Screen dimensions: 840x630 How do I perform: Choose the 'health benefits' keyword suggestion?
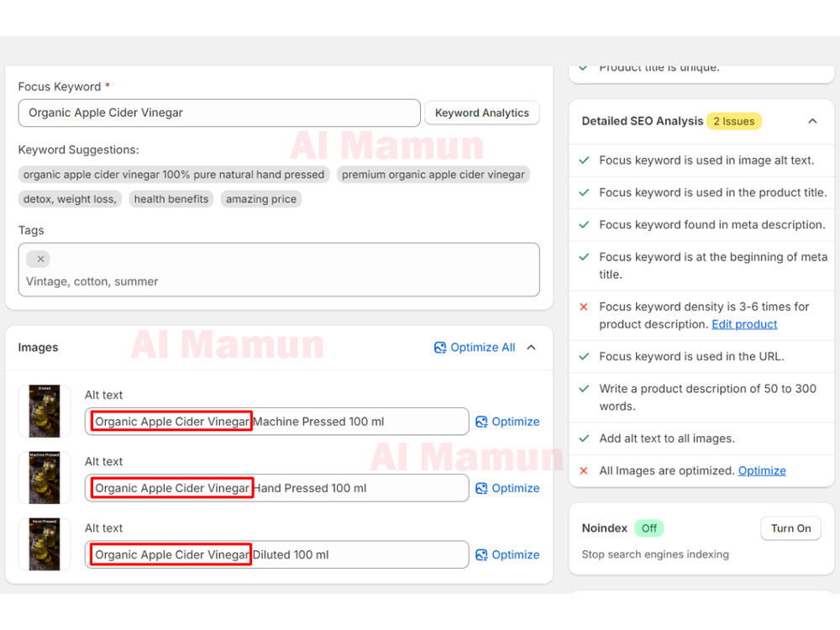click(x=171, y=199)
